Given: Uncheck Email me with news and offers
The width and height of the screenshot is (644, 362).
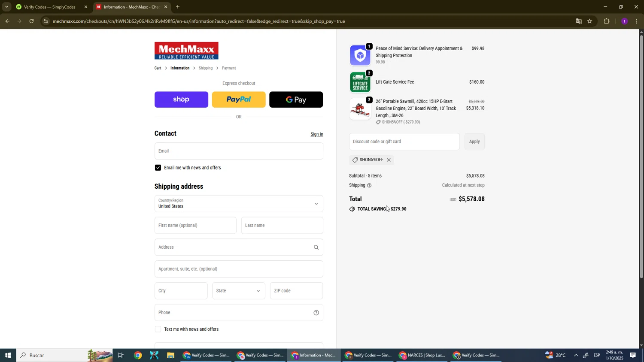Looking at the screenshot, I should point(158,168).
